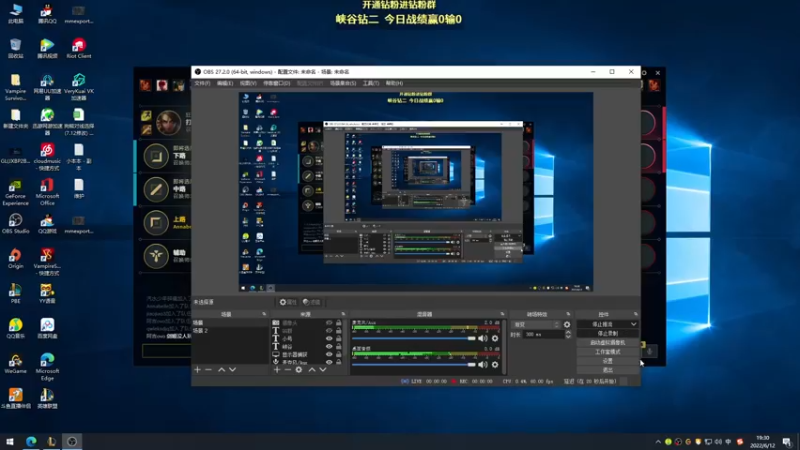Open the transition properties gear icon

click(x=567, y=324)
